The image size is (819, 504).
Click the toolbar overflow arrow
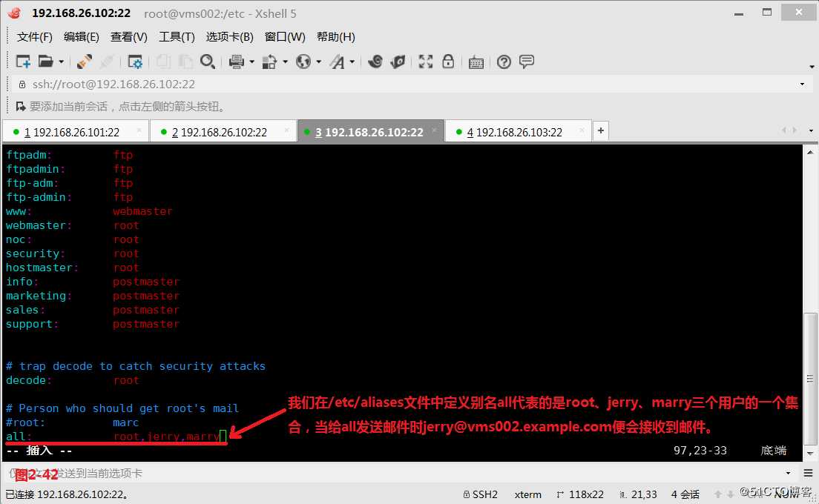812,67
